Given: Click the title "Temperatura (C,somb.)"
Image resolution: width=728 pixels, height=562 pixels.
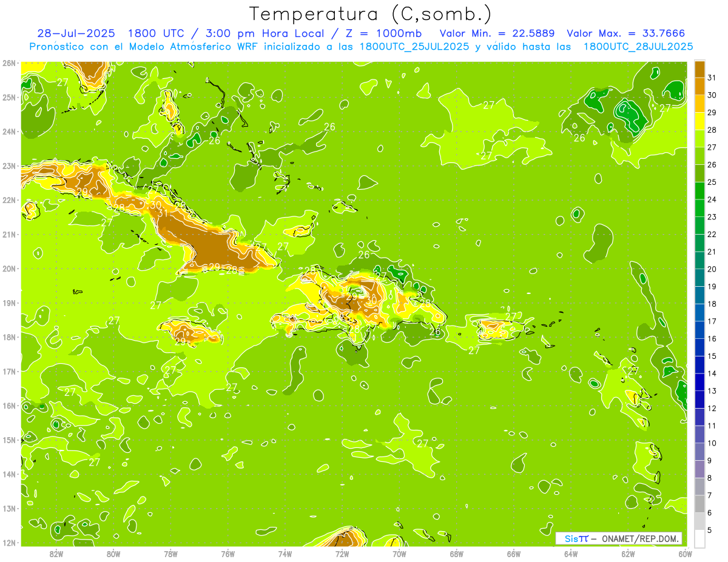Looking at the screenshot, I should 371,14.
